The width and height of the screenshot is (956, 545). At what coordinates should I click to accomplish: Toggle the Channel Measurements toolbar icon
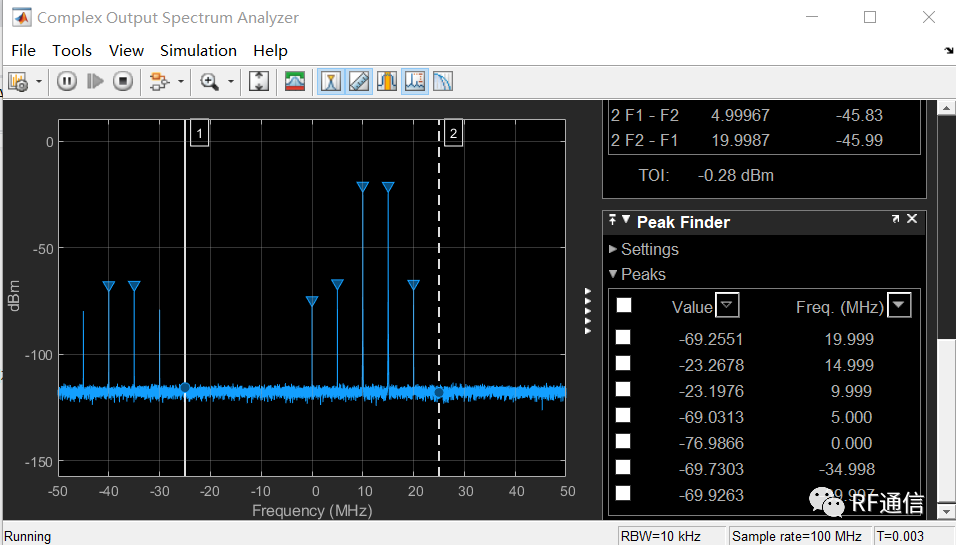pyautogui.click(x=387, y=82)
